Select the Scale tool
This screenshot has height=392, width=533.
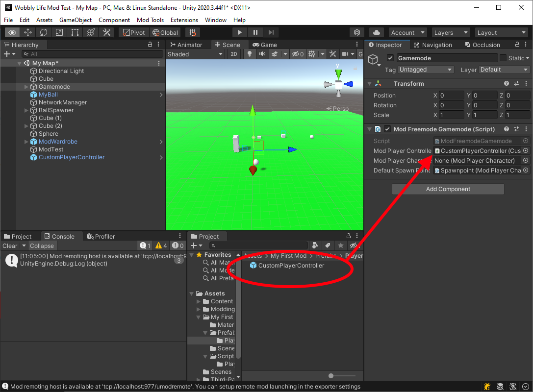pos(59,33)
